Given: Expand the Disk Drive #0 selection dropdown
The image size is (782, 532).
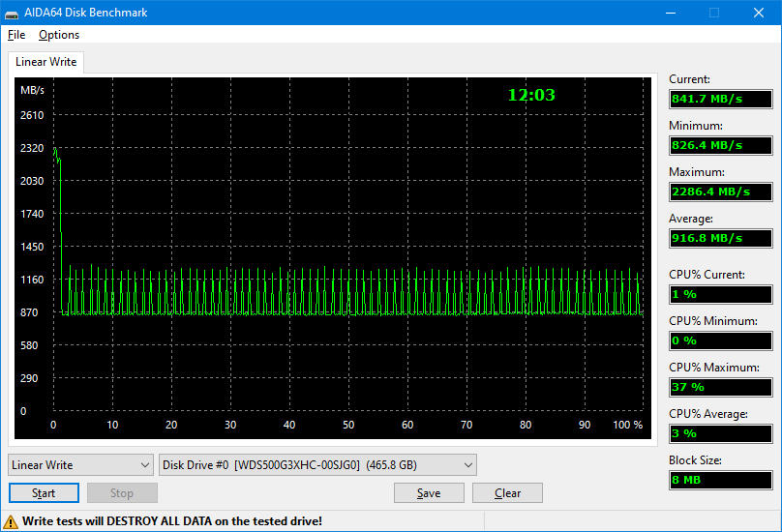Looking at the screenshot, I should 317,464.
